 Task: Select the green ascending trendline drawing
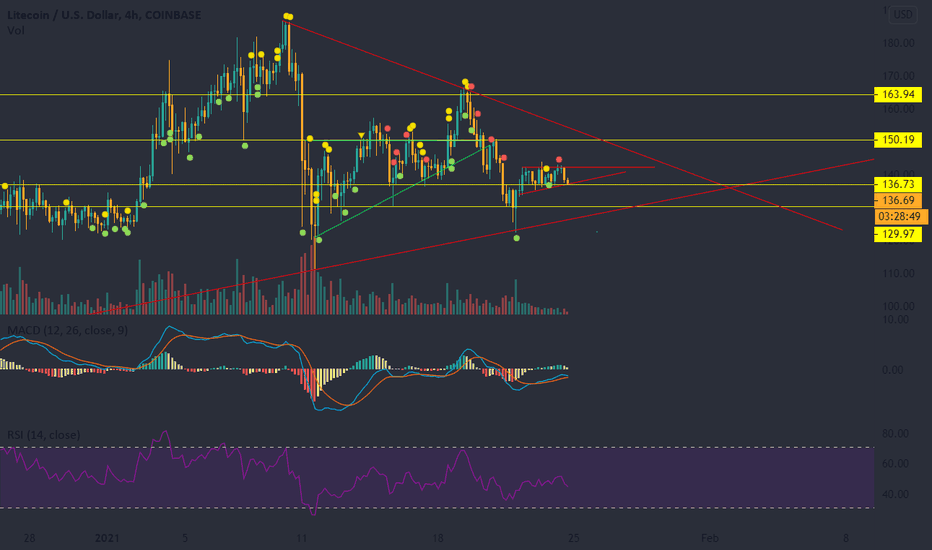coord(405,190)
